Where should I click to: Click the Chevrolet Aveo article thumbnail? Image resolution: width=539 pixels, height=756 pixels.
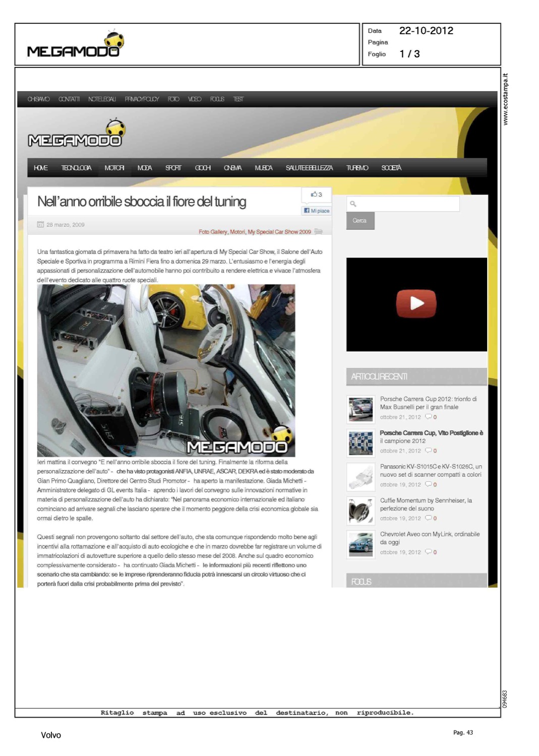pos(361,544)
